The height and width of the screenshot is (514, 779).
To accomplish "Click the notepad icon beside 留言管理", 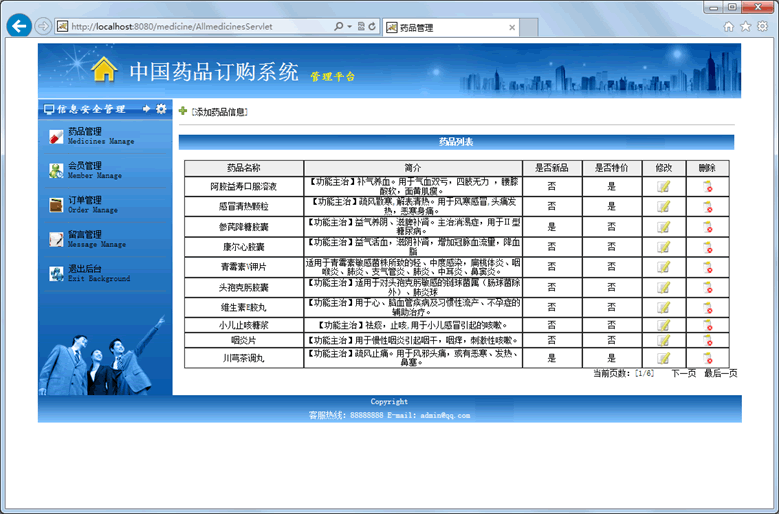I will tap(56, 239).
